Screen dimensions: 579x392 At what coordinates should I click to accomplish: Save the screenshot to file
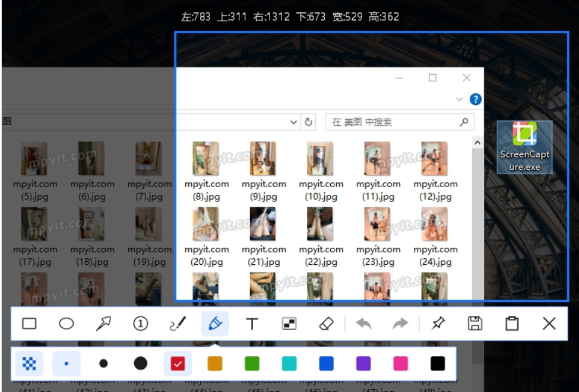(x=475, y=324)
